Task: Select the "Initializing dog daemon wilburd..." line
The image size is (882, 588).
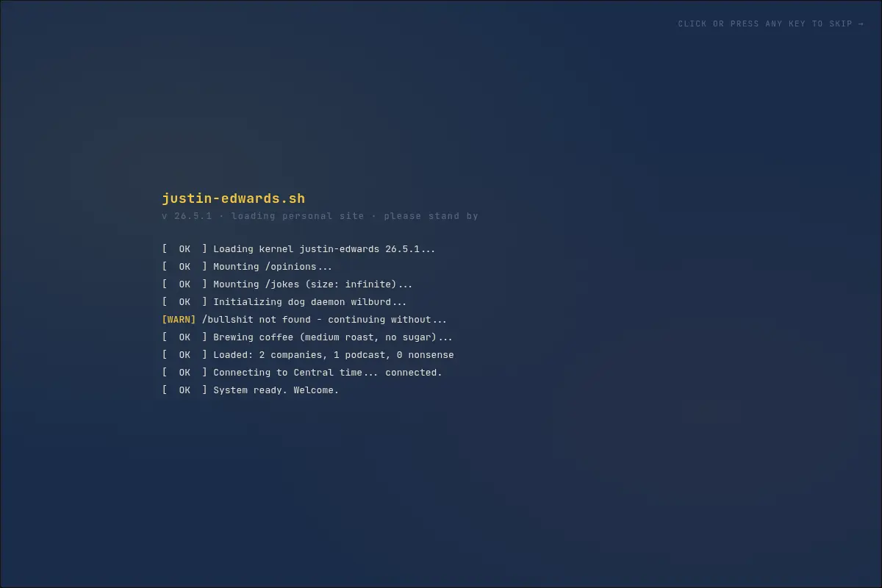Action: (284, 302)
